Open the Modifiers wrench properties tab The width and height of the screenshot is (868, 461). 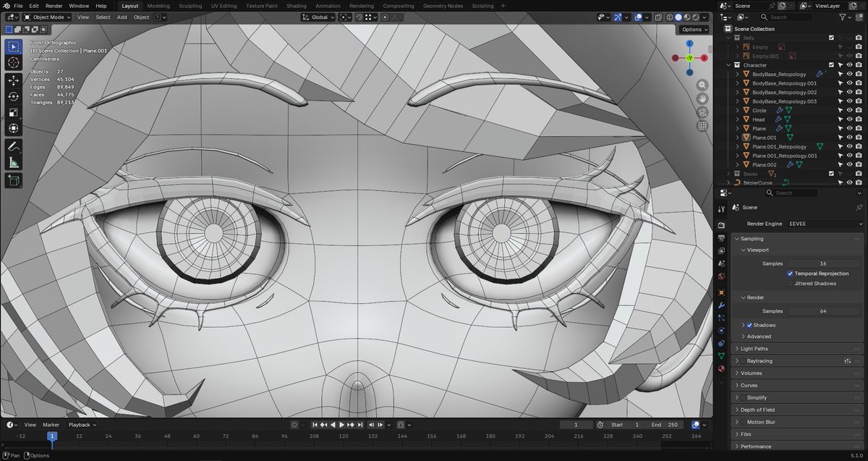point(721,304)
